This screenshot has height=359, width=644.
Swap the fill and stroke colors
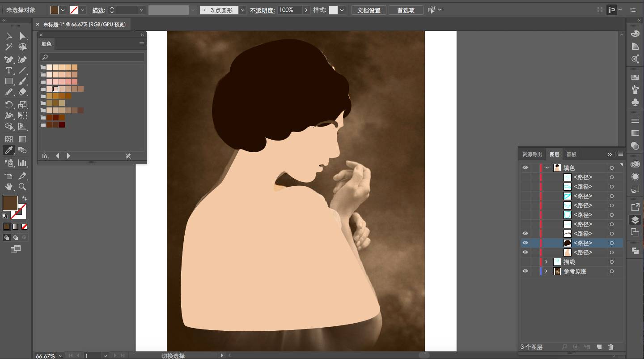coord(25,198)
